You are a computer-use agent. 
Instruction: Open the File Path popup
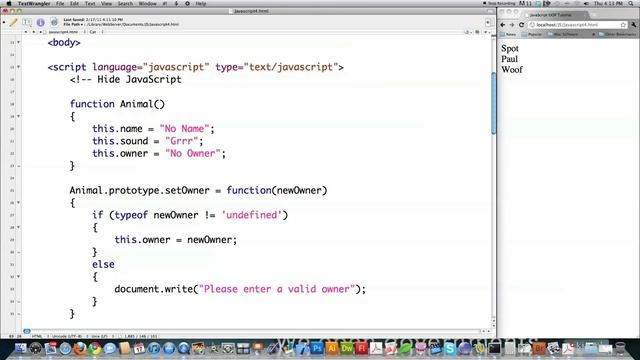click(73, 24)
